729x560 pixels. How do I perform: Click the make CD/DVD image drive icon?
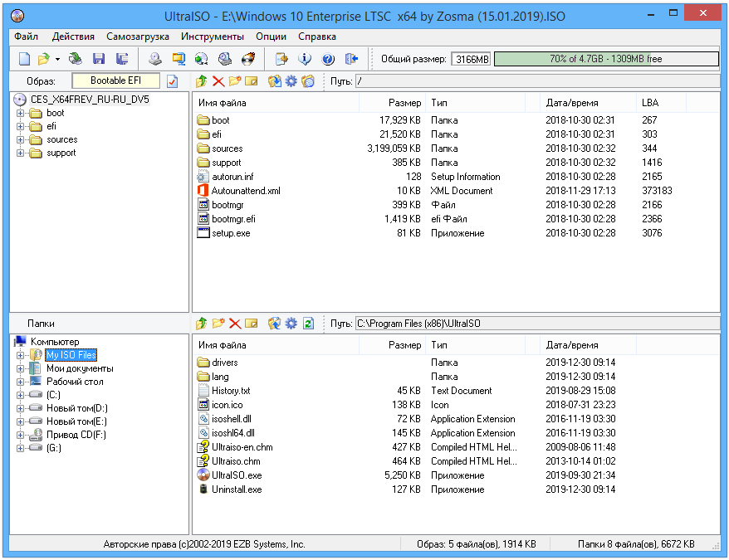[x=155, y=59]
